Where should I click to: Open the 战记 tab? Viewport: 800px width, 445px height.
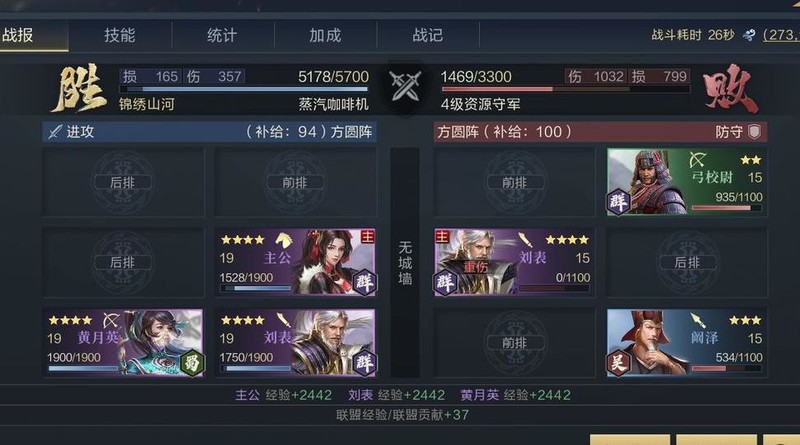click(x=428, y=35)
